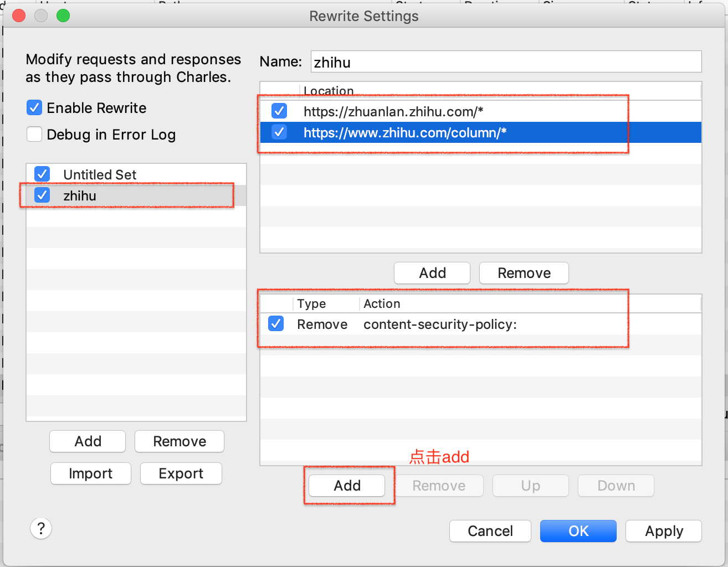728x567 pixels.
Task: Click the Name text field
Action: point(506,62)
